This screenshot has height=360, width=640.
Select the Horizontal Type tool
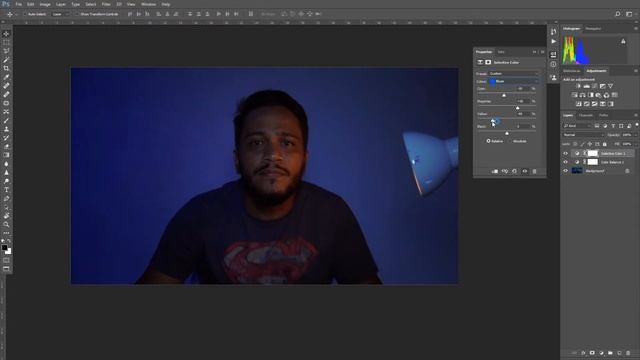click(x=6, y=190)
